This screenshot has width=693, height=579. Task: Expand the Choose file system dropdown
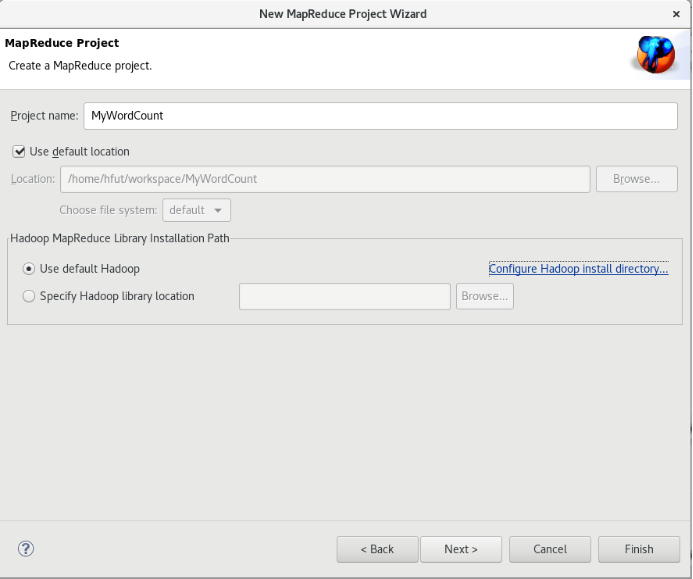(x=196, y=210)
